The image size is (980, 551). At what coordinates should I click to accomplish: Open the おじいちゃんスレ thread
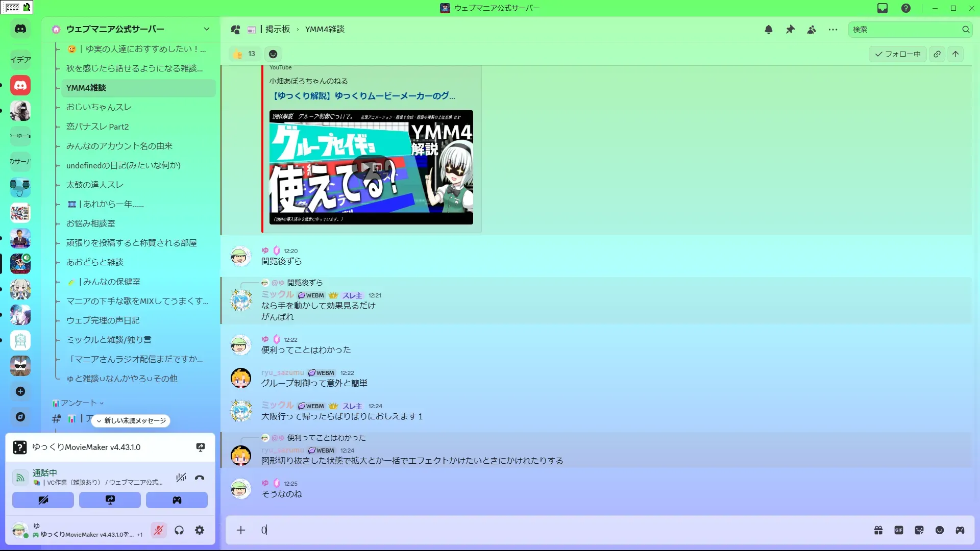click(99, 107)
